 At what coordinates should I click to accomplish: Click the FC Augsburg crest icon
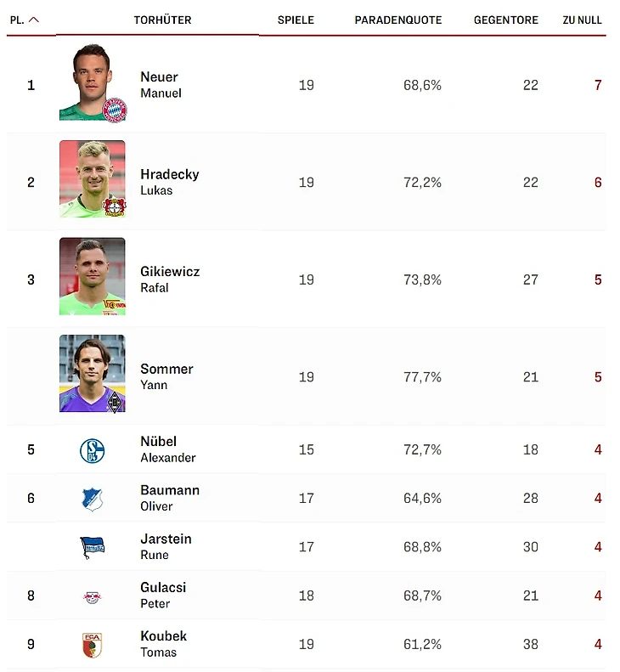coord(92,645)
